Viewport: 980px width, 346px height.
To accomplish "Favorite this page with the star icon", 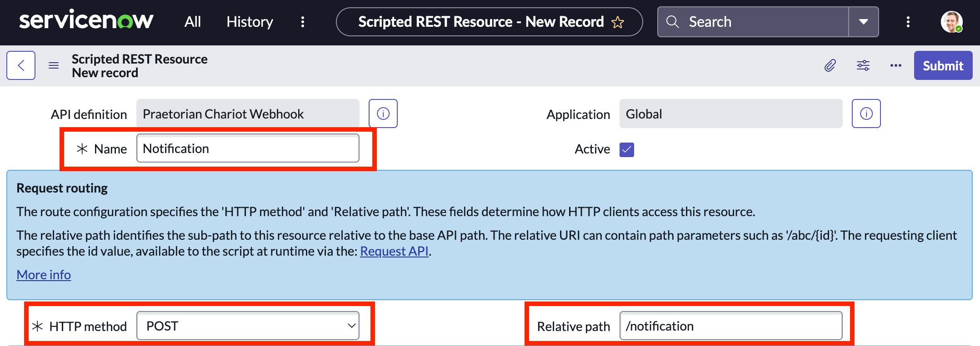I will (x=618, y=22).
